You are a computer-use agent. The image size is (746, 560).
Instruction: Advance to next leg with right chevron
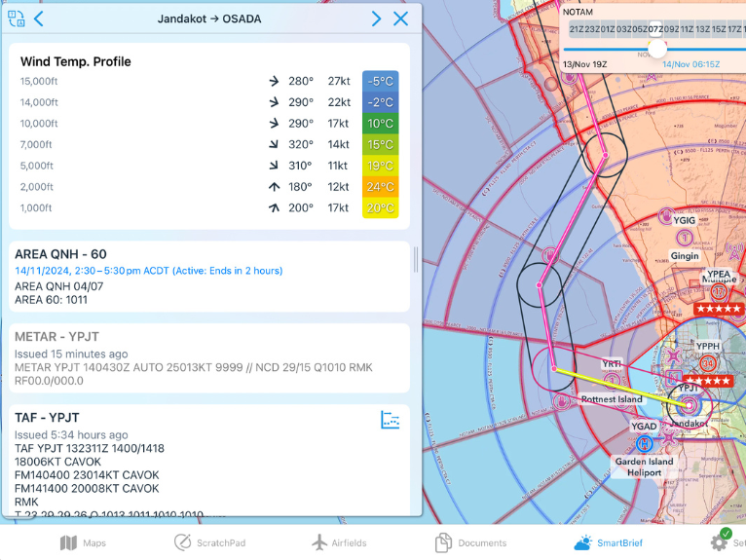[x=376, y=19]
